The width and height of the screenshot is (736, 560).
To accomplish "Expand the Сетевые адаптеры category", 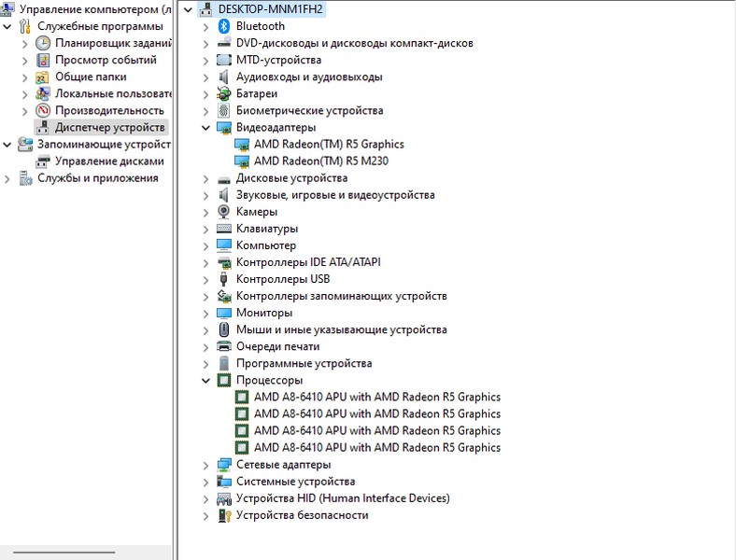I will click(206, 465).
